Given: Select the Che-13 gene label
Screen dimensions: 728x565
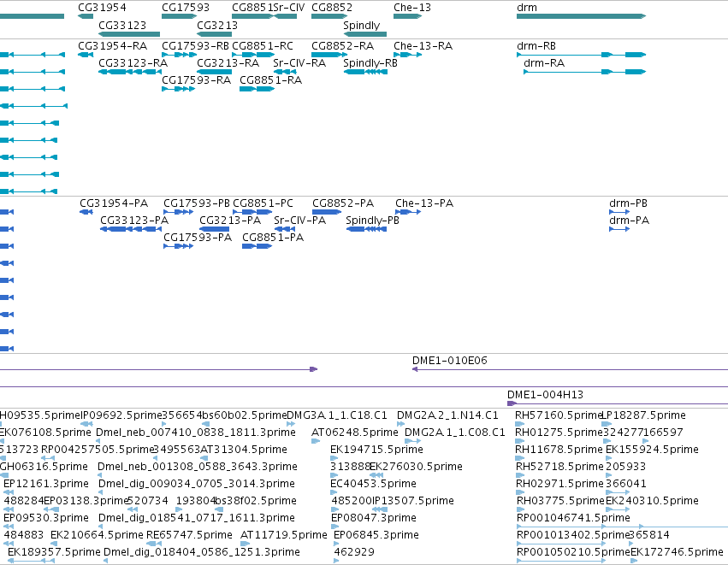Looking at the screenshot, I should pyautogui.click(x=411, y=8).
